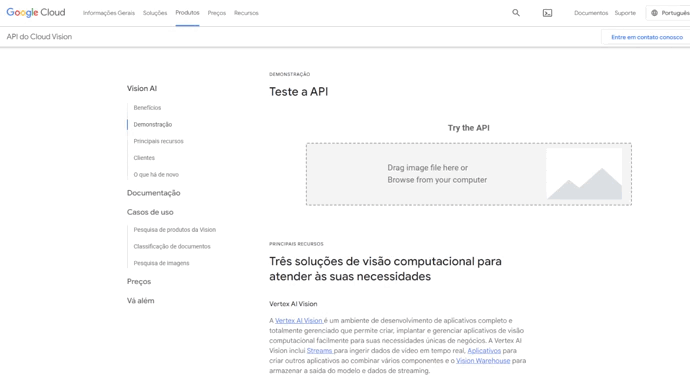Click the Vertex AI Vision subheading

[293, 304]
